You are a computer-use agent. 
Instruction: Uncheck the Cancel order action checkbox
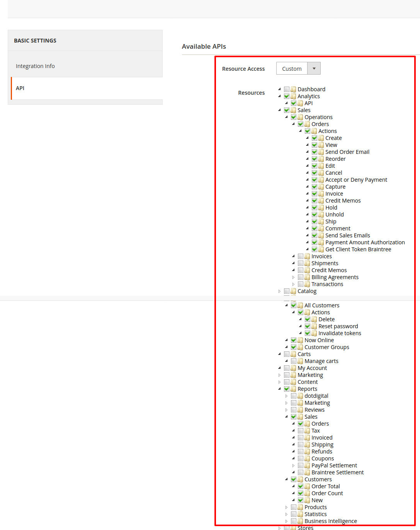click(x=315, y=173)
